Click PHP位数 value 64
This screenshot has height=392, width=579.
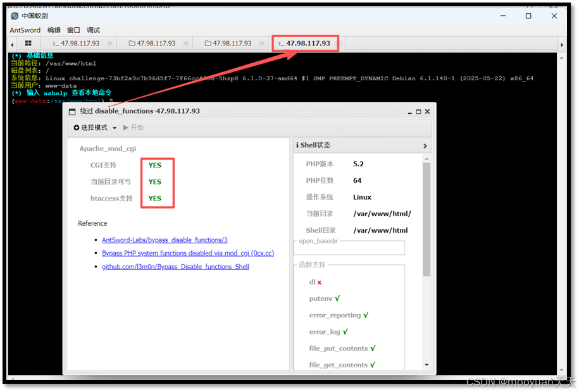(x=357, y=180)
